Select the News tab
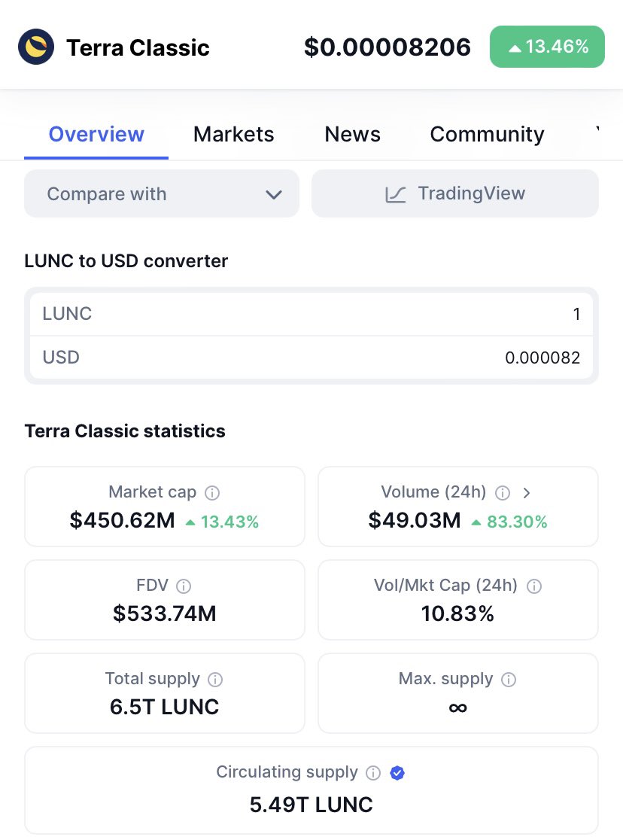Screen dimensions: 623x840 point(352,134)
